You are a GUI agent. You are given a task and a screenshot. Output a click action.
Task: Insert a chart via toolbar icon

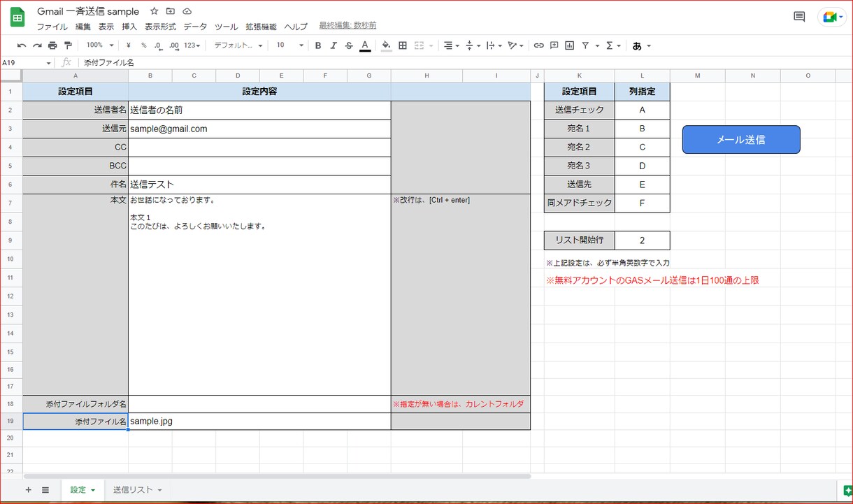pyautogui.click(x=569, y=45)
